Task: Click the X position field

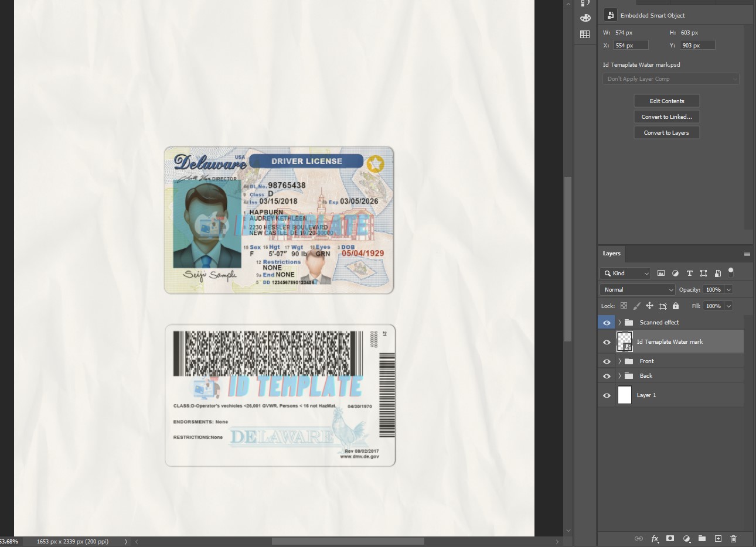Action: [631, 45]
